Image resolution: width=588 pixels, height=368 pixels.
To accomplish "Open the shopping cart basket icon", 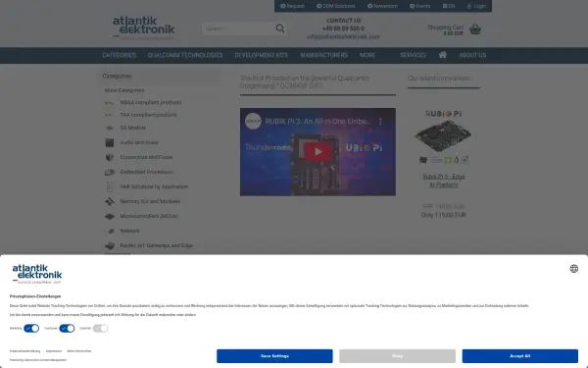I will point(475,28).
